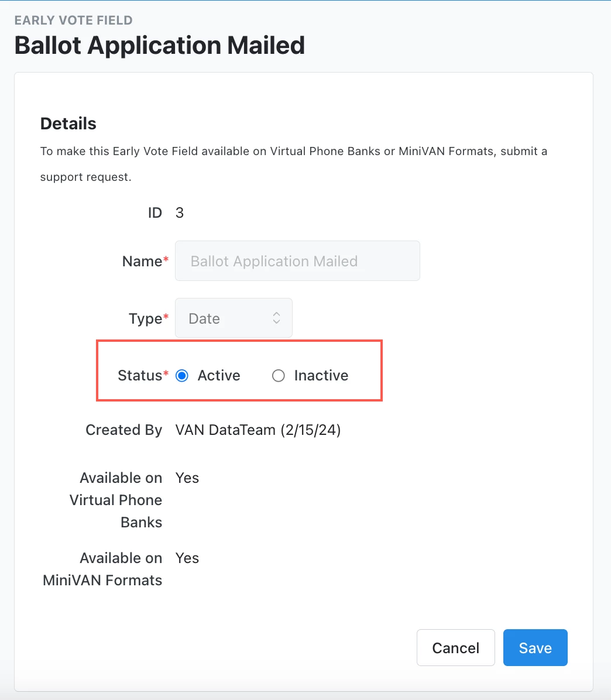Save the early vote field changes

(x=535, y=648)
